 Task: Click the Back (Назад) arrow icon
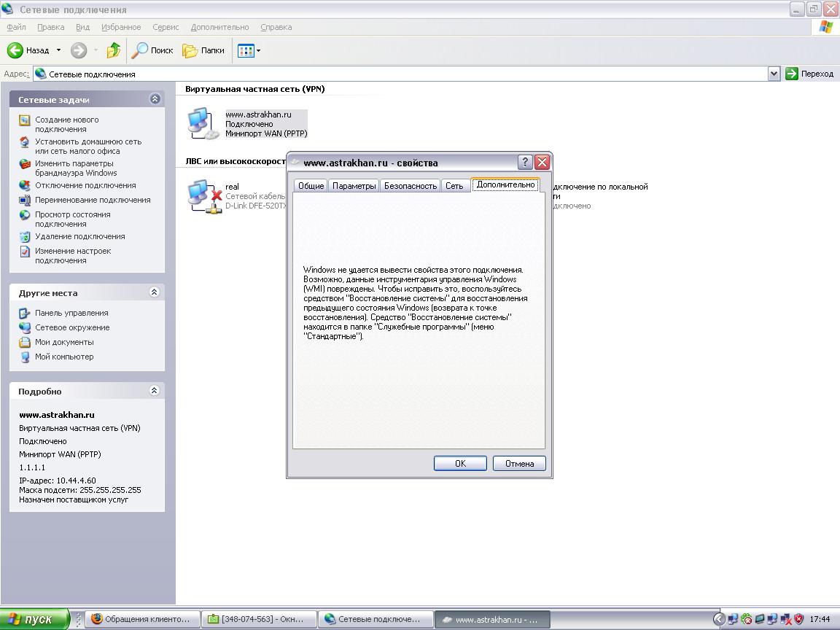(16, 50)
